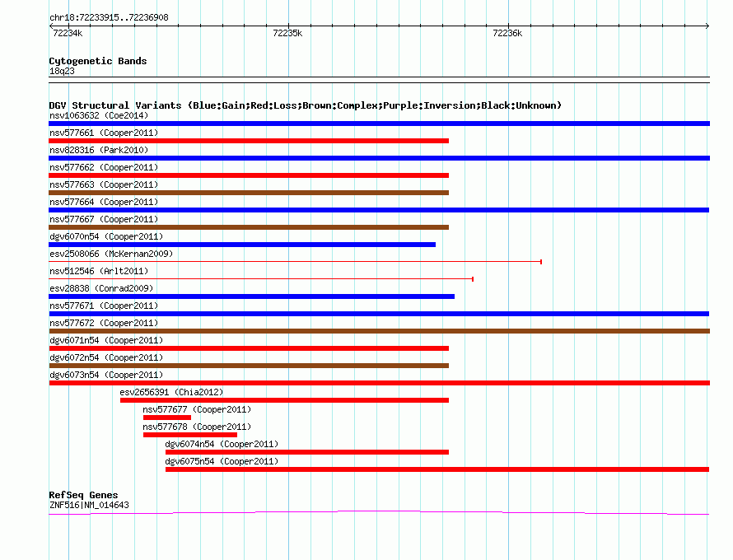Select the nsv577661 (Cooper2011) red loss bar

(249, 141)
